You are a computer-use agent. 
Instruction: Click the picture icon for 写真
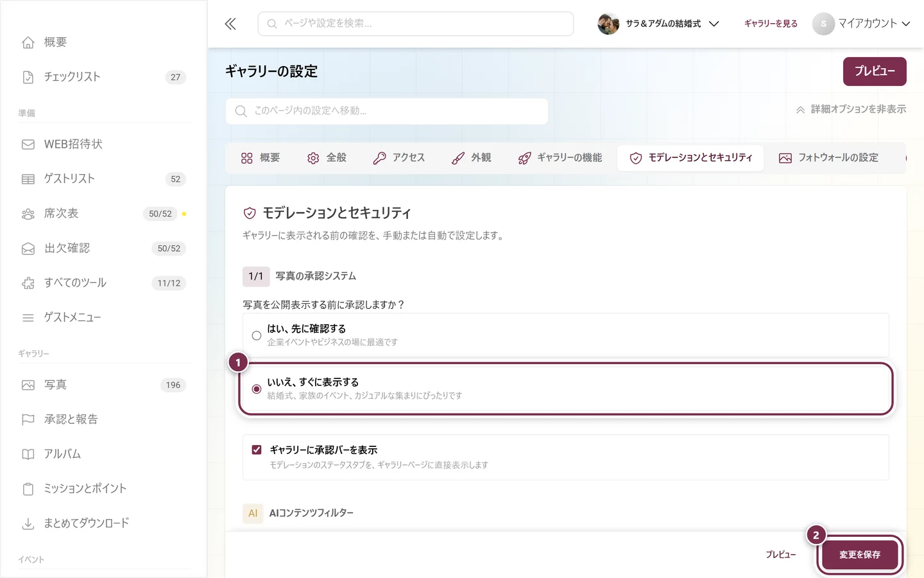click(28, 385)
